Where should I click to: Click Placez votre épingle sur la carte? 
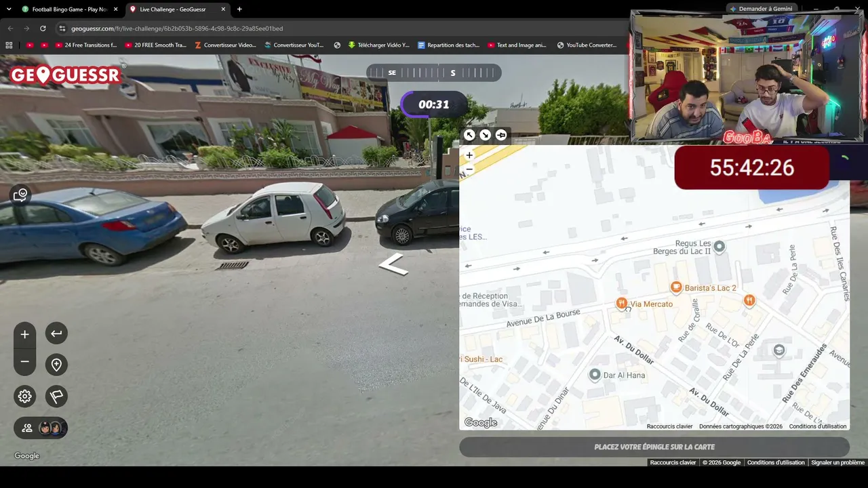[654, 447]
